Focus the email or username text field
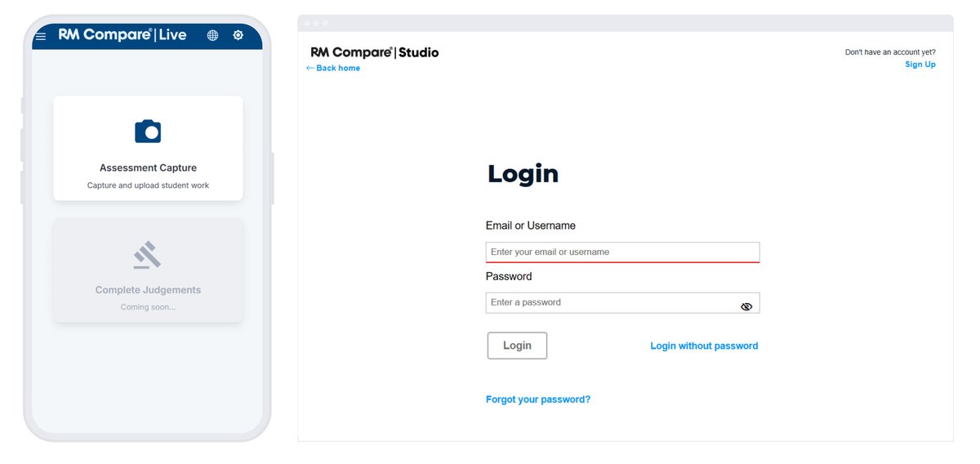 point(622,252)
